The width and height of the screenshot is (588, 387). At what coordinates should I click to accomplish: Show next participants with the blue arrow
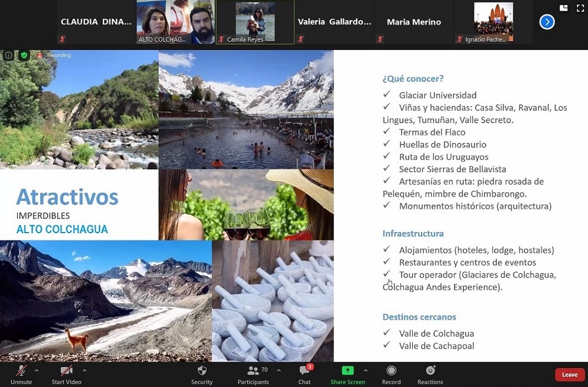547,22
